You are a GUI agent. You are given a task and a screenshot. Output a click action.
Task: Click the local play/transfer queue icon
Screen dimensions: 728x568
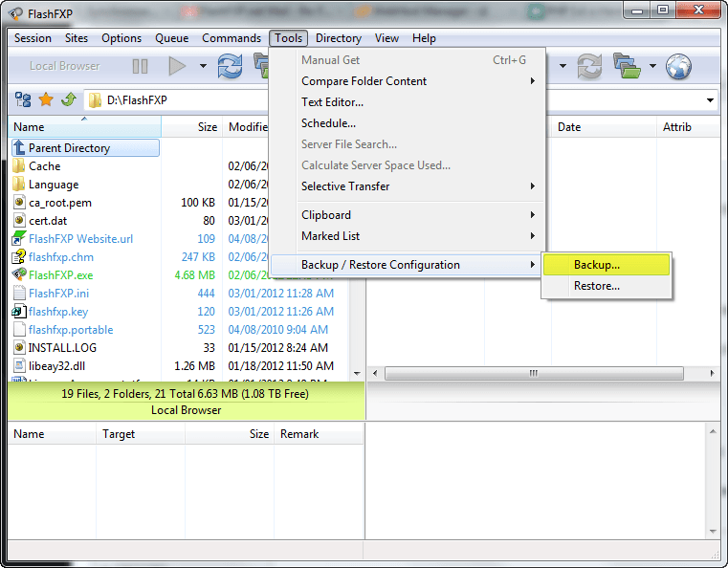point(177,66)
